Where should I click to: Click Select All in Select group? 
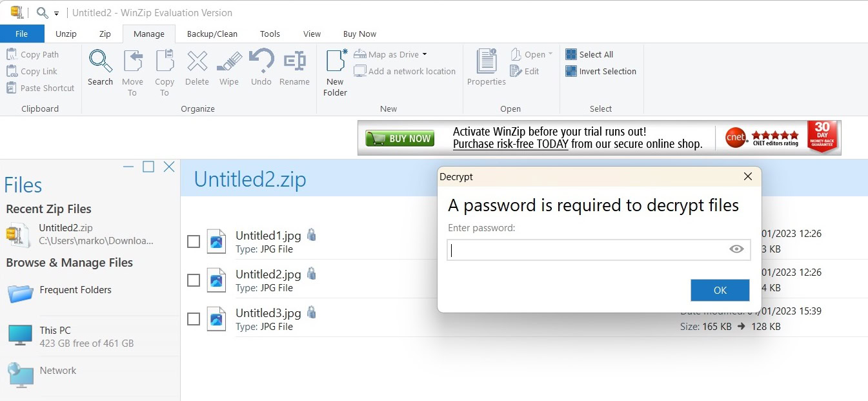(589, 54)
